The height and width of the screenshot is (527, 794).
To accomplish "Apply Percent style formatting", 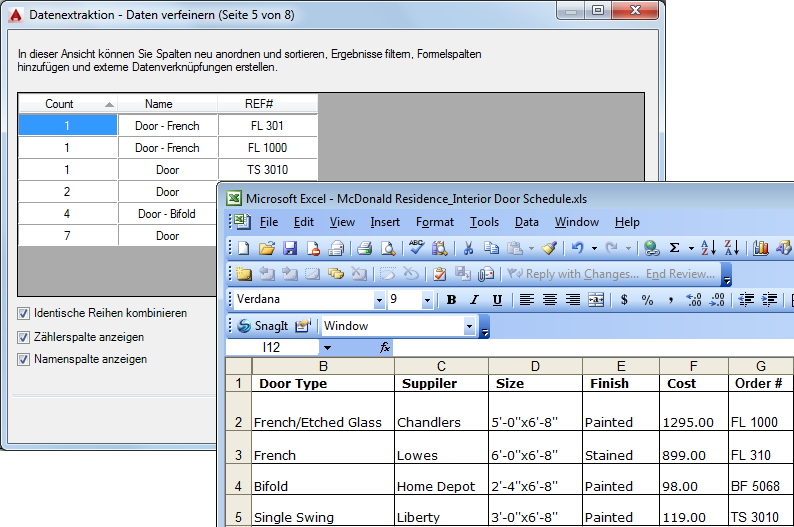I will 647,300.
